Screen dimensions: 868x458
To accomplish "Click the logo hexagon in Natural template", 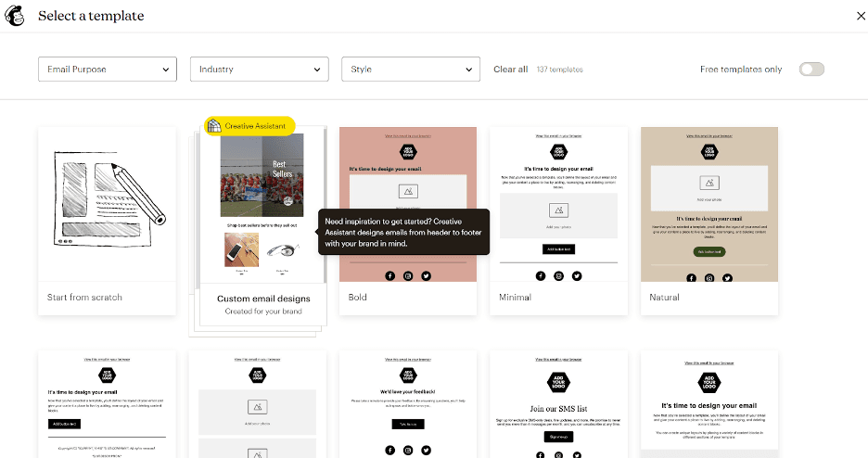I will point(709,152).
